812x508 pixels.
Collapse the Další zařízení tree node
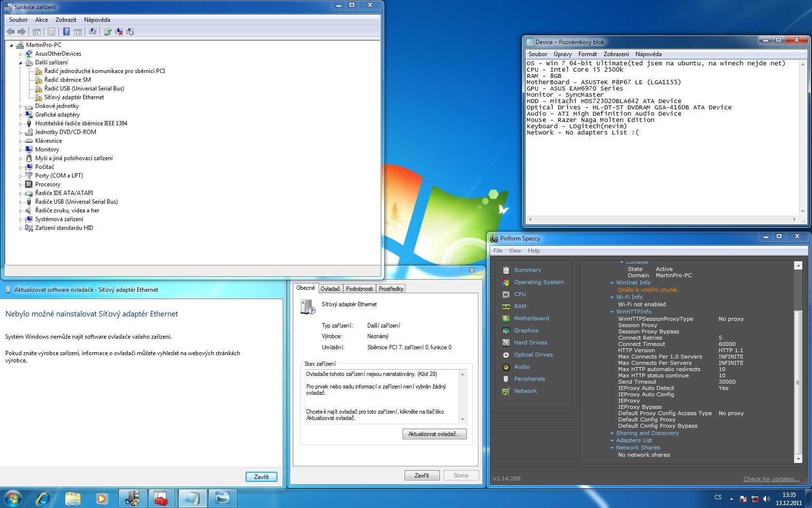pyautogui.click(x=21, y=63)
